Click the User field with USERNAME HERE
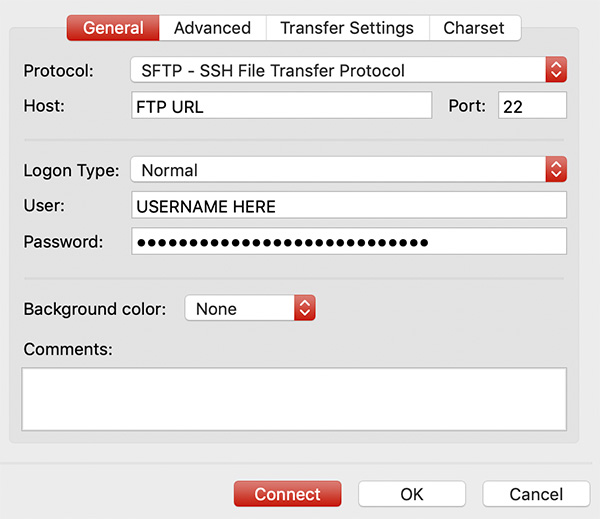The width and height of the screenshot is (600, 519). (349, 205)
